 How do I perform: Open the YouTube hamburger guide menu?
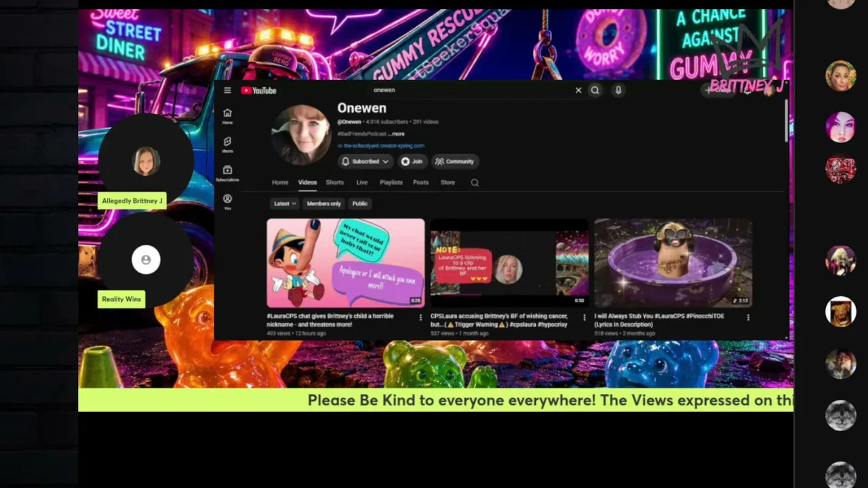pyautogui.click(x=227, y=90)
